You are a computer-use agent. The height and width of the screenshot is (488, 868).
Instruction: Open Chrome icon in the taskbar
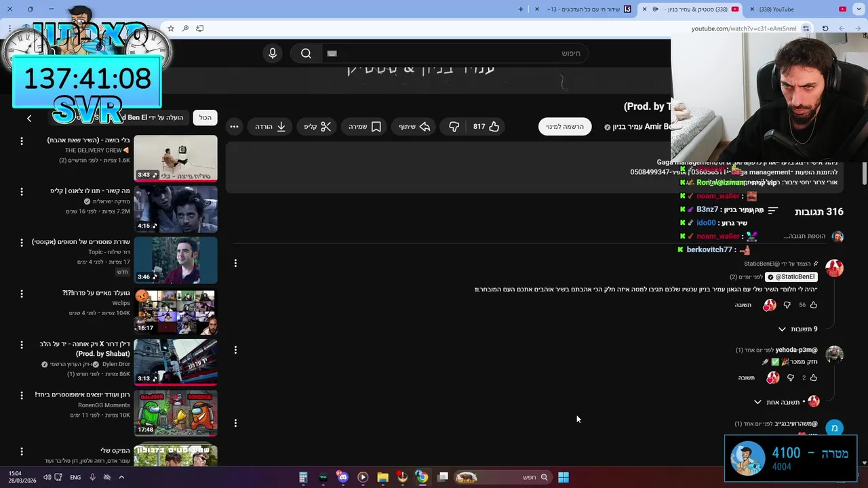point(422,477)
